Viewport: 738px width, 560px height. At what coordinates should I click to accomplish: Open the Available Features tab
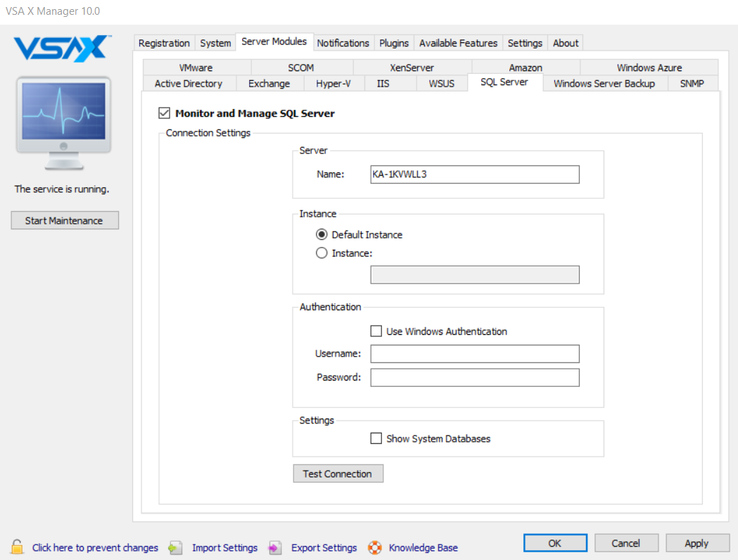pyautogui.click(x=459, y=44)
